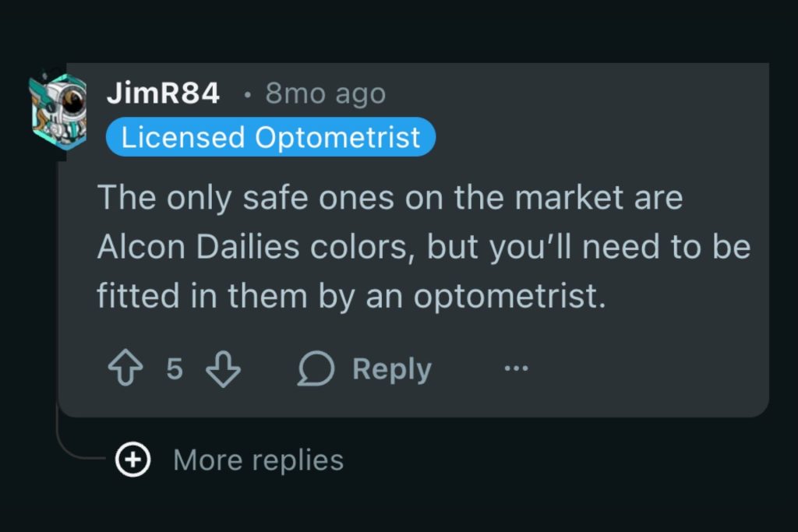Expand the hidden replies under the comment
798x532 pixels.
click(257, 460)
